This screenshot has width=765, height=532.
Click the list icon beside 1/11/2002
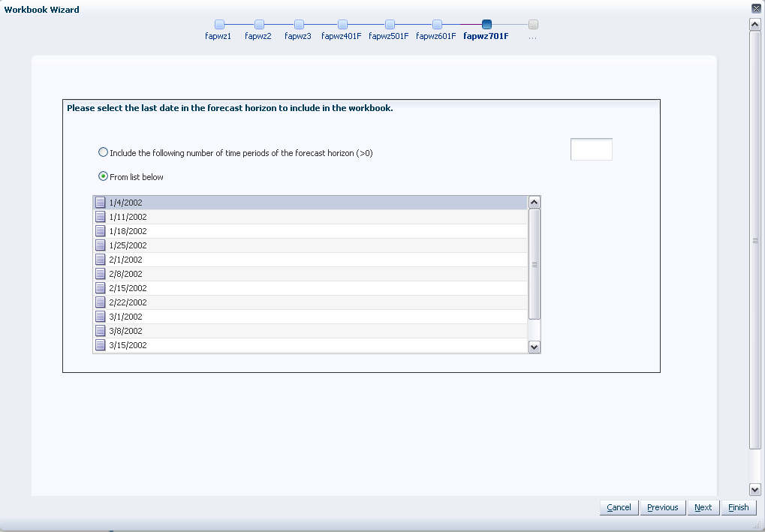click(x=100, y=217)
